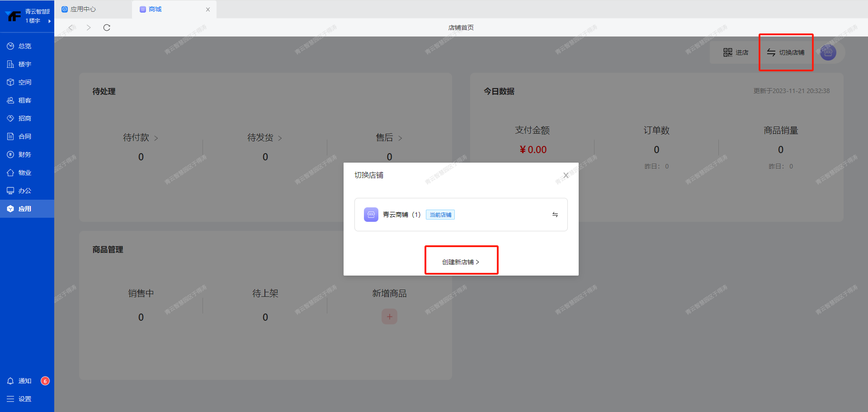Open the store avatar in the top right
Image resolution: width=868 pixels, height=412 pixels.
point(828,52)
